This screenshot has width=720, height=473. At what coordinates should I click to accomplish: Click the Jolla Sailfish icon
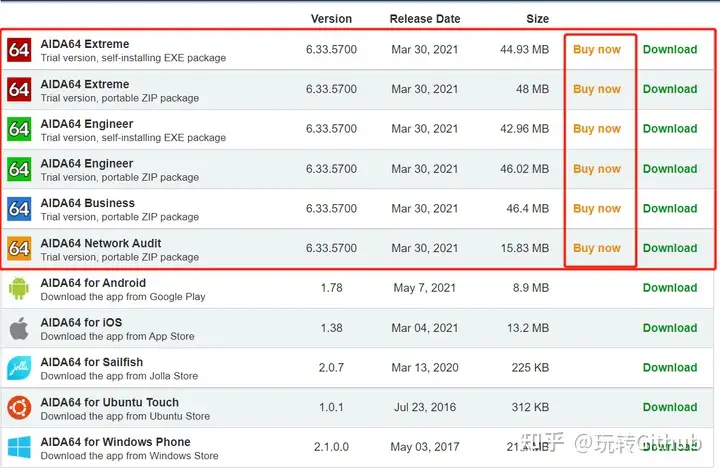(x=19, y=368)
